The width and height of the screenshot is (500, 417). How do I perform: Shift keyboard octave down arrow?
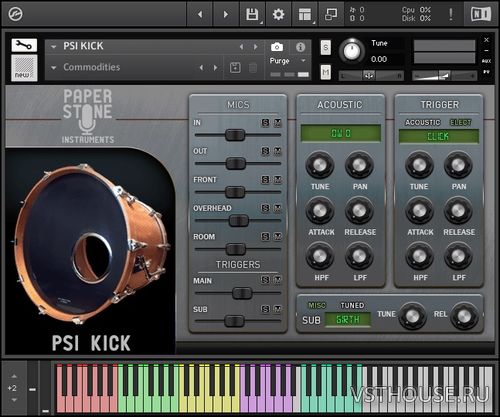(x=14, y=400)
